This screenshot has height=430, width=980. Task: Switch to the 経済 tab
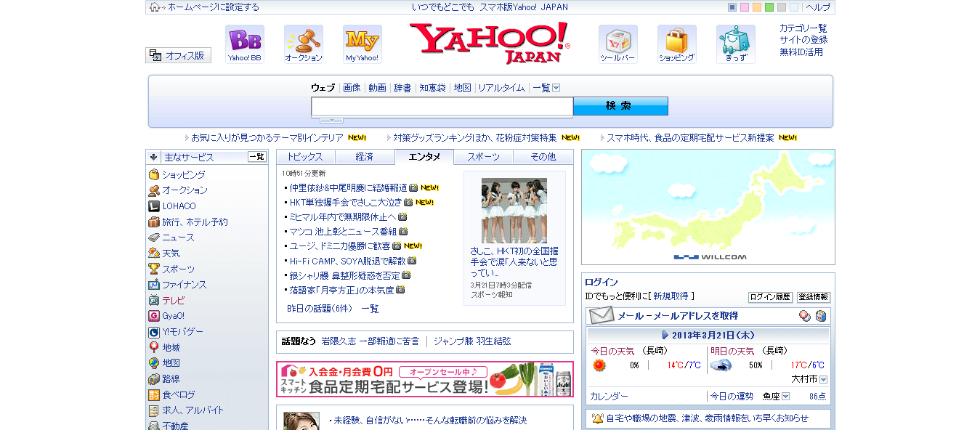pos(365,157)
